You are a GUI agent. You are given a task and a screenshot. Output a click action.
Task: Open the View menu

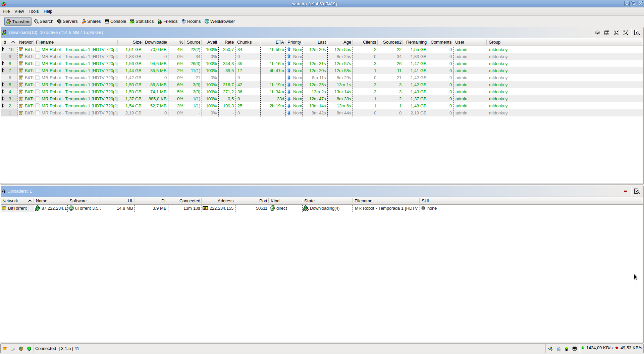(19, 11)
